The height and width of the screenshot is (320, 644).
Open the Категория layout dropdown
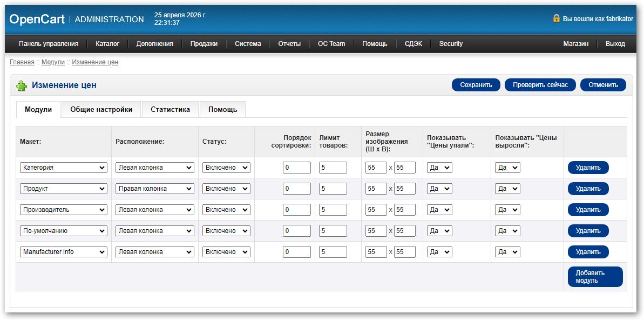pos(64,168)
